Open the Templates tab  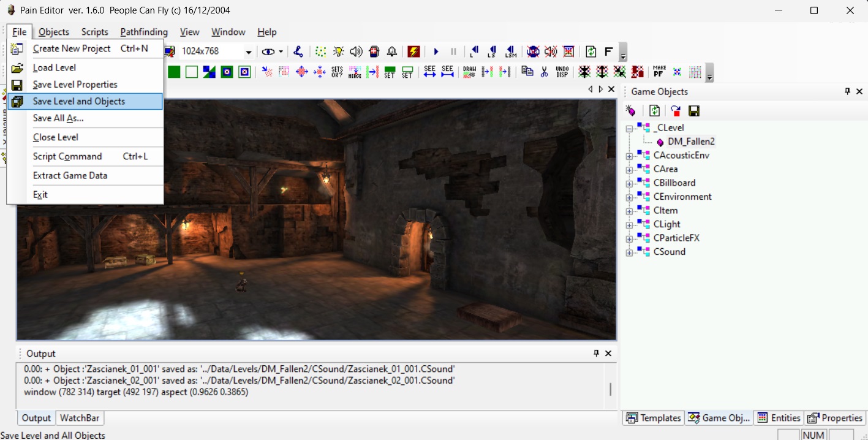pos(654,418)
